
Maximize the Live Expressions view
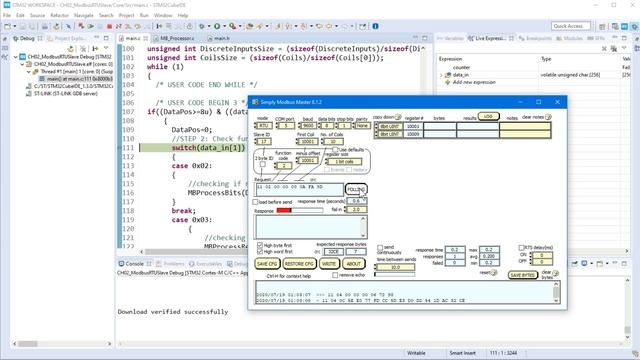(624, 38)
